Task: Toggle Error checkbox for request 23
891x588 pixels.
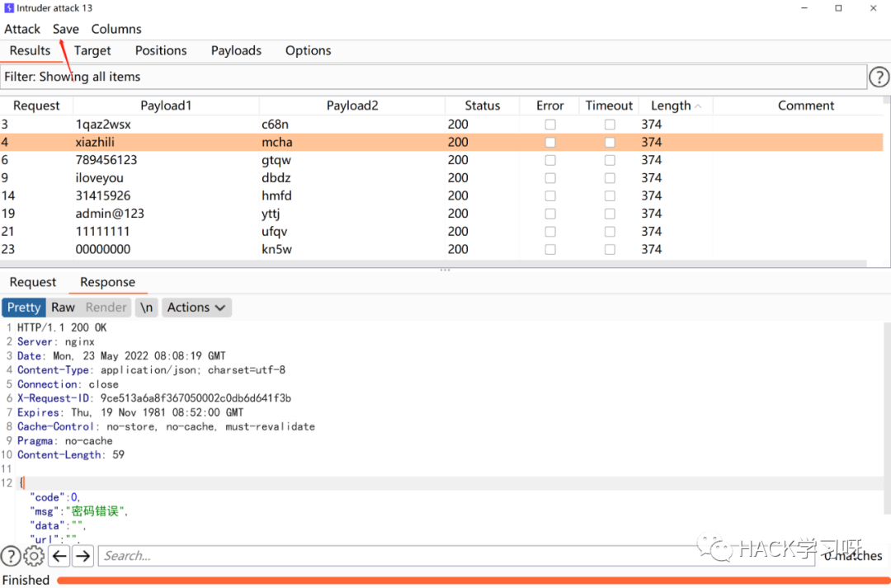Action: click(x=550, y=249)
